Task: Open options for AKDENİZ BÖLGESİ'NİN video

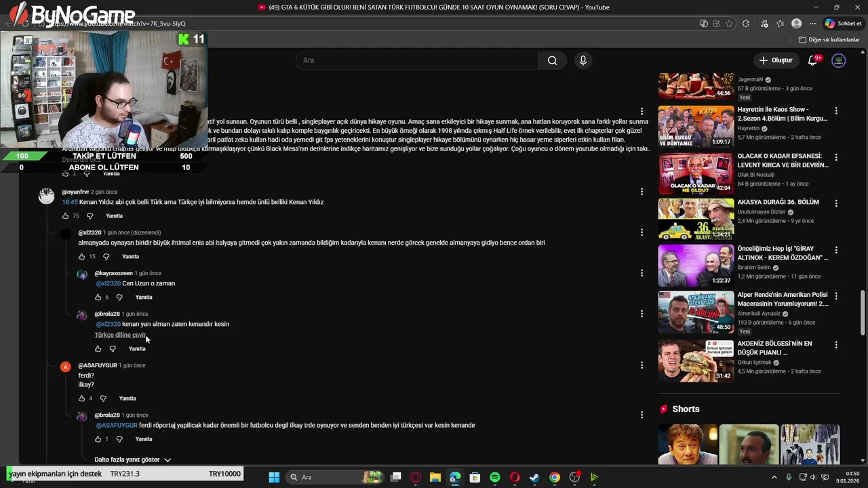Action: (836, 345)
